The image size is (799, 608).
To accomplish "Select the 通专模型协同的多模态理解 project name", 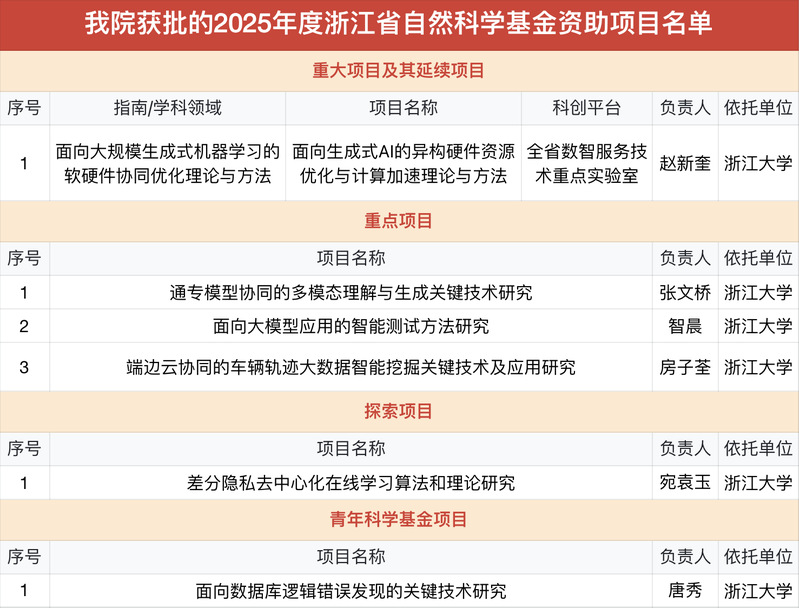I will point(350,293).
